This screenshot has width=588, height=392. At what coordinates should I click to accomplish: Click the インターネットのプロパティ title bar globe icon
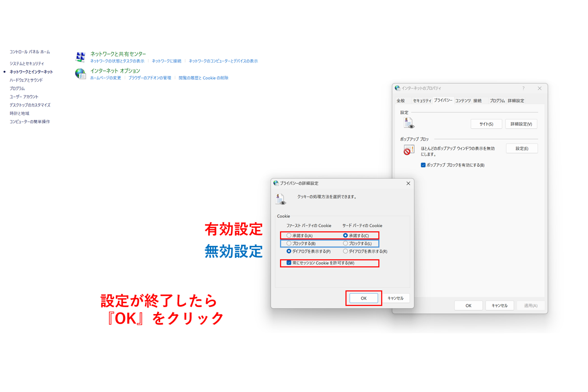397,88
